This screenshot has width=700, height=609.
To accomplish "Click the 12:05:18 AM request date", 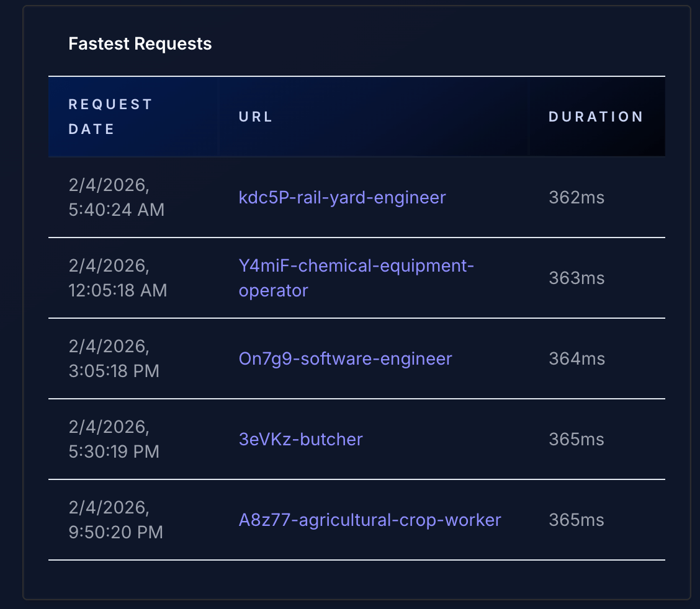I will coord(118,278).
